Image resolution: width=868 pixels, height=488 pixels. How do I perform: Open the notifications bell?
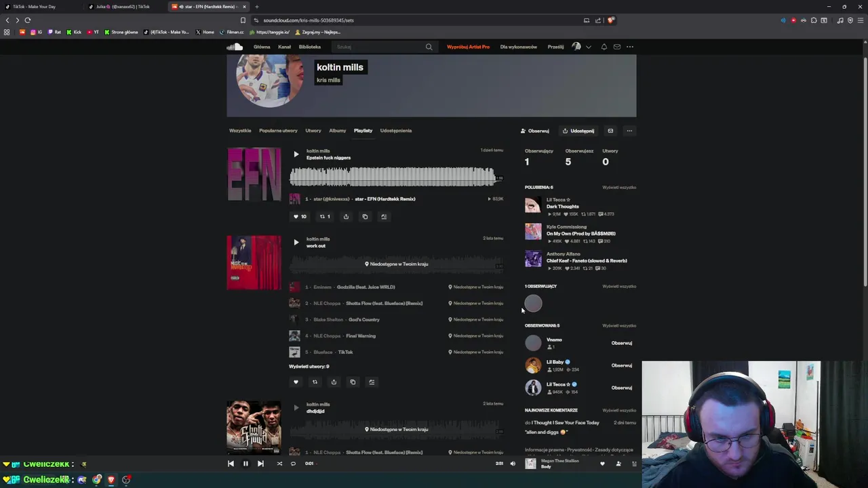(x=604, y=47)
